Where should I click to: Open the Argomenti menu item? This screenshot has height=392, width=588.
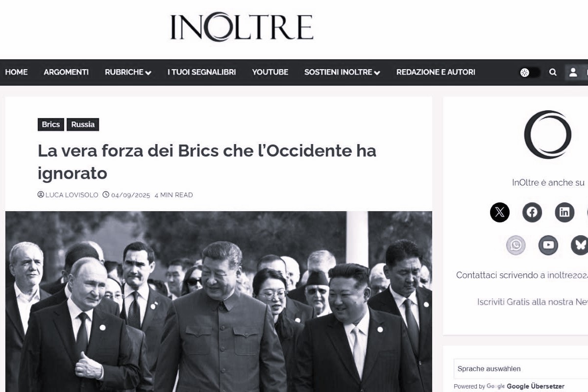[x=66, y=72]
